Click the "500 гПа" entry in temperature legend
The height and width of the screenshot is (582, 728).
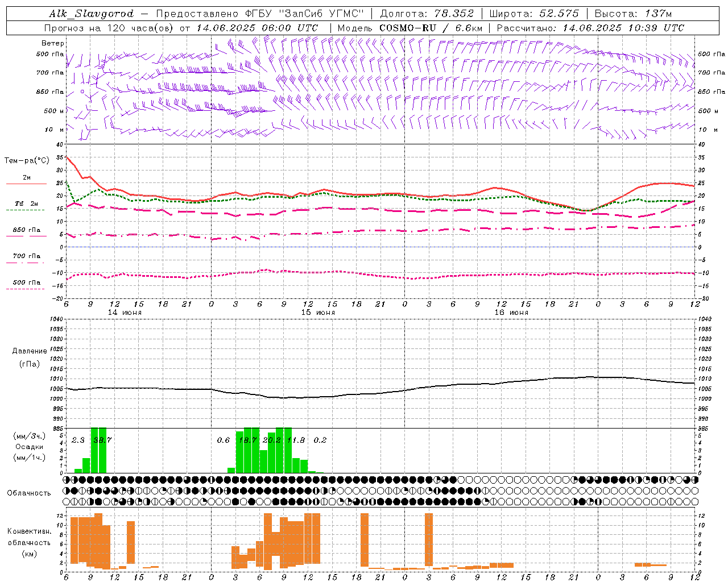coord(27,282)
